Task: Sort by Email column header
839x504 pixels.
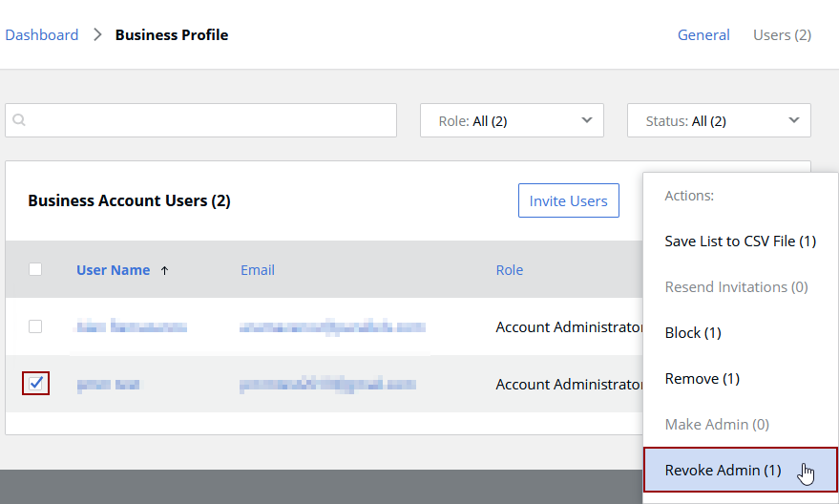Action: click(x=258, y=270)
